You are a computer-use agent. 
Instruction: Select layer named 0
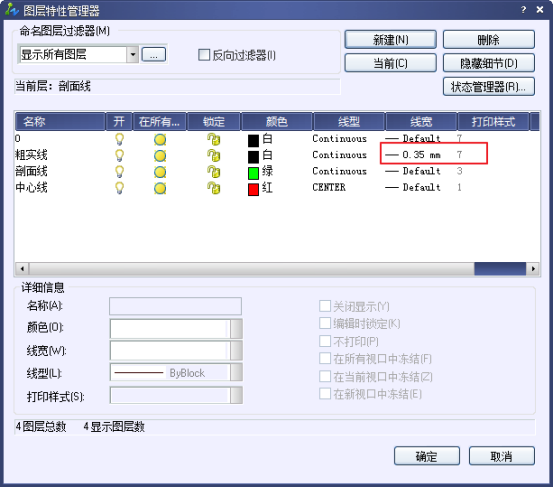tap(18, 139)
